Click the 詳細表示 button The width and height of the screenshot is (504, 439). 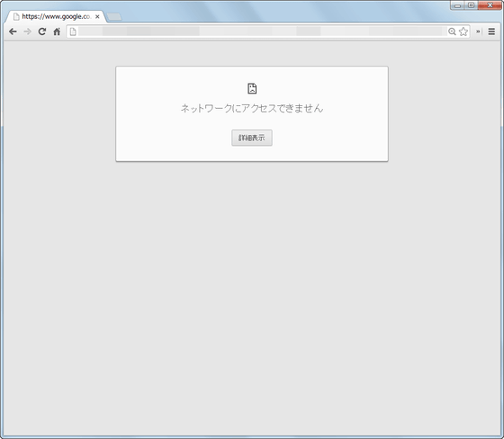(252, 138)
